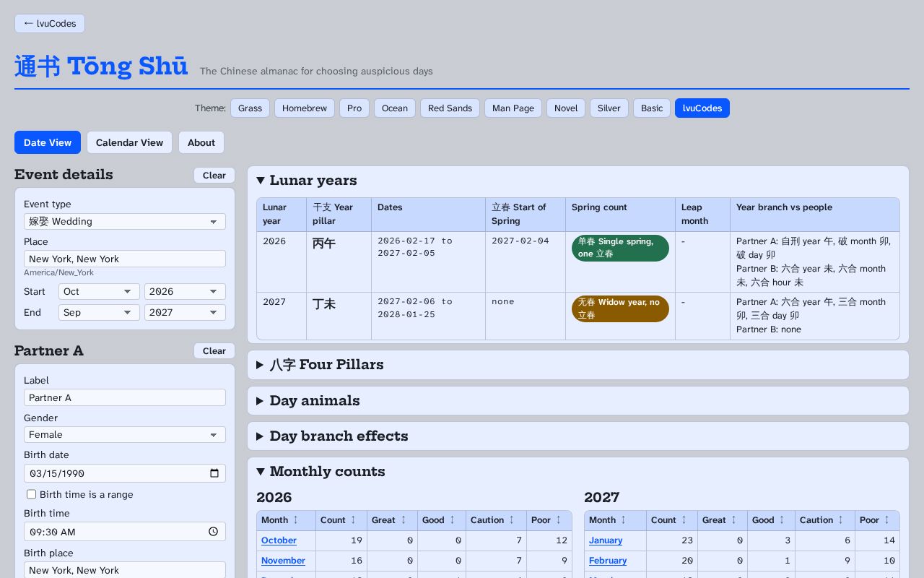Open the October link in the 2026 table
This screenshot has height=578, width=924.
coord(279,540)
